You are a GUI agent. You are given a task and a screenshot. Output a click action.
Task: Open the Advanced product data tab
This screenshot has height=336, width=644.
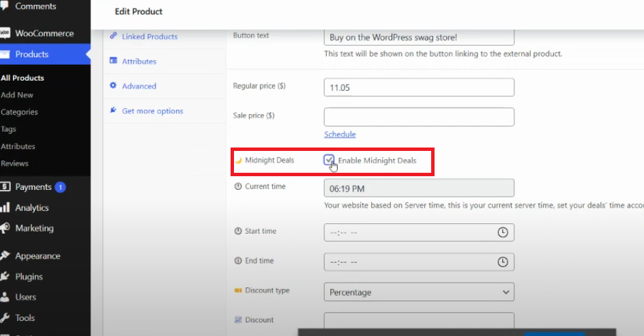[x=139, y=86]
